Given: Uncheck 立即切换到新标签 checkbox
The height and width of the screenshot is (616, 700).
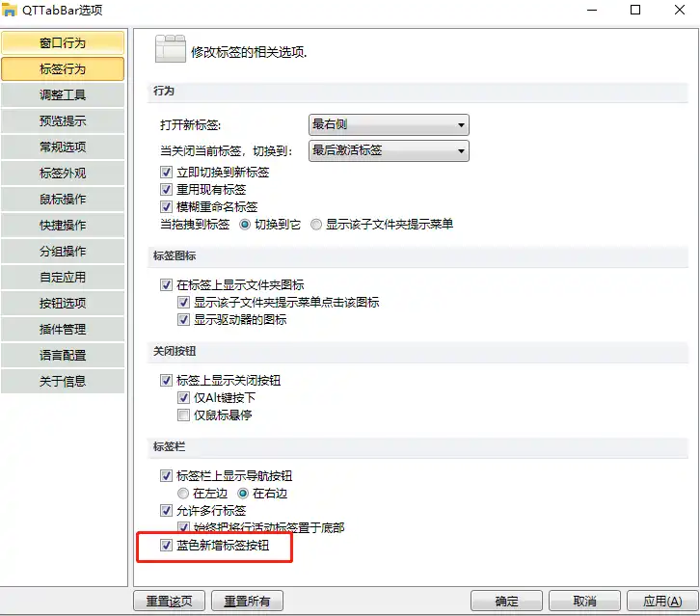Looking at the screenshot, I should tap(166, 173).
